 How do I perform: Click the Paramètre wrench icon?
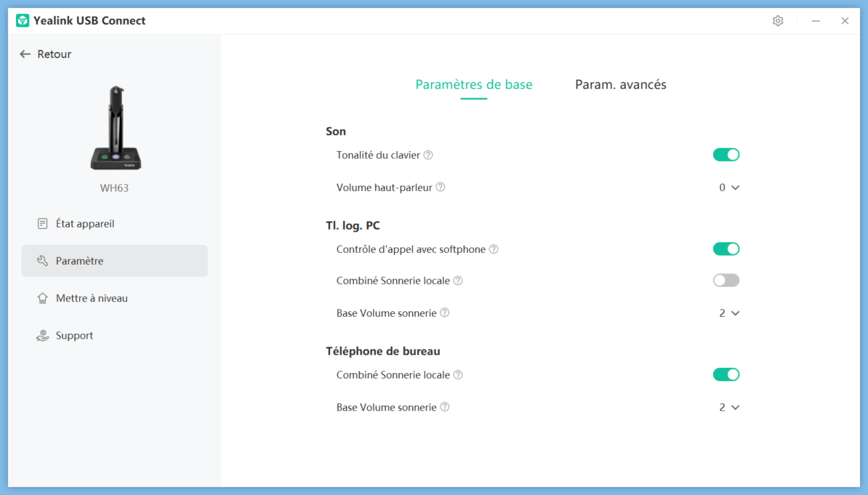(x=43, y=261)
